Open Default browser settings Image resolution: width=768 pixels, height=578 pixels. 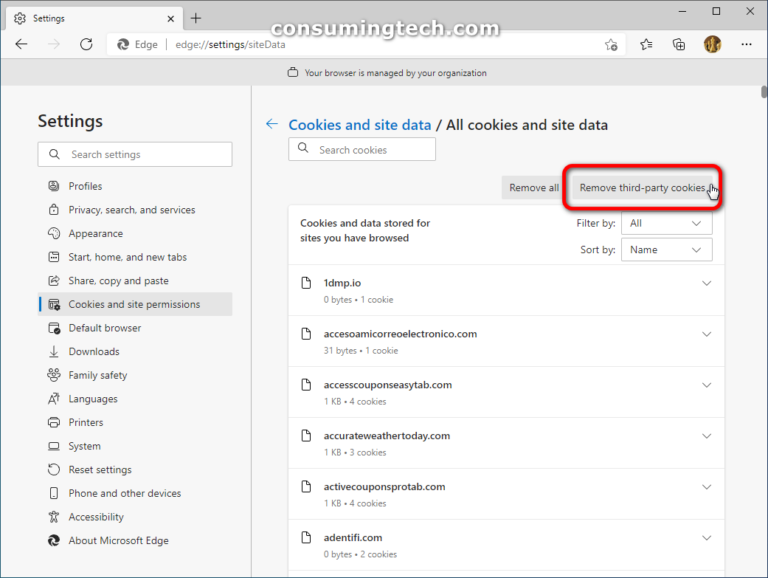pos(135,328)
